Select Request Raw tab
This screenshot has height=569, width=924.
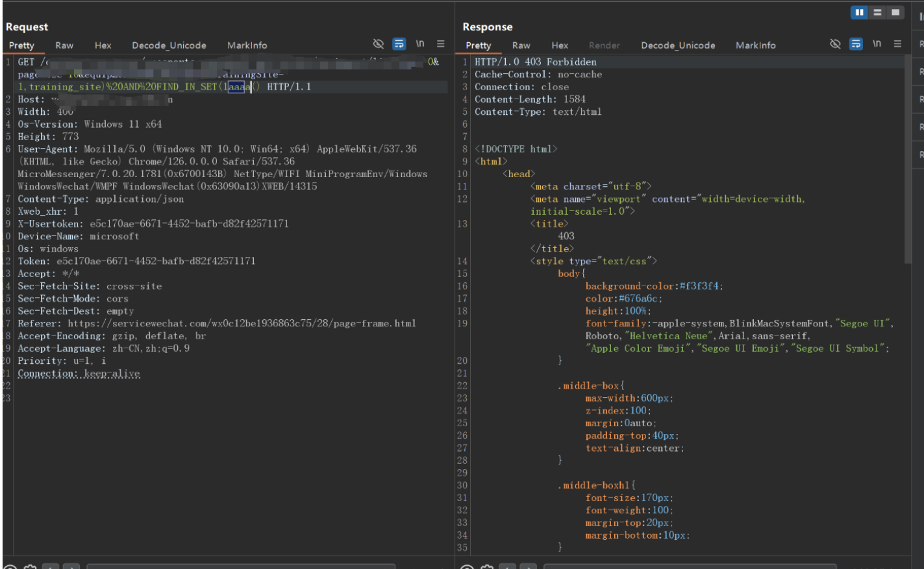[64, 45]
